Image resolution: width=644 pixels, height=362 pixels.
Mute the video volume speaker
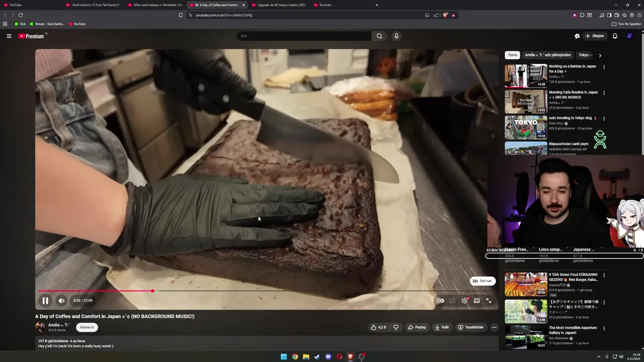(61, 301)
